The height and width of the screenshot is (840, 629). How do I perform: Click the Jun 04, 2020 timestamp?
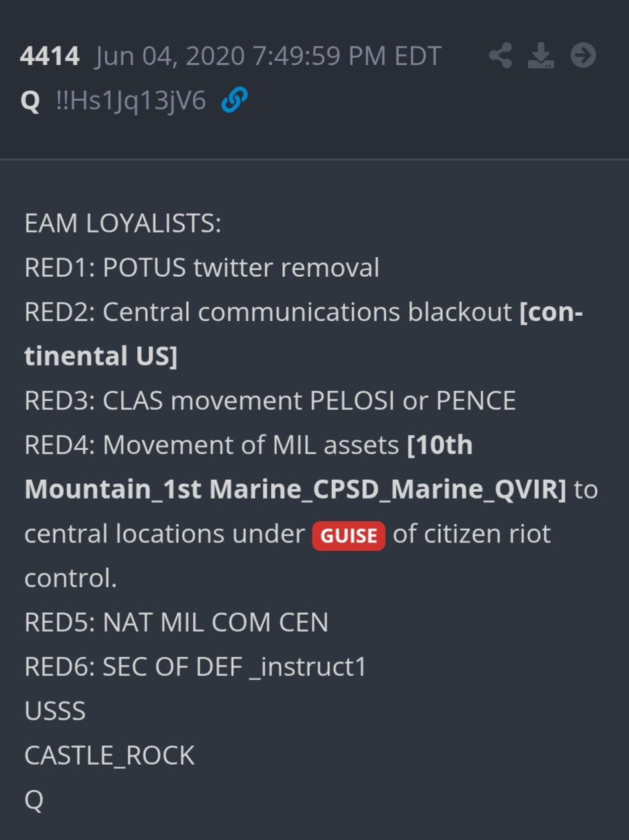267,56
